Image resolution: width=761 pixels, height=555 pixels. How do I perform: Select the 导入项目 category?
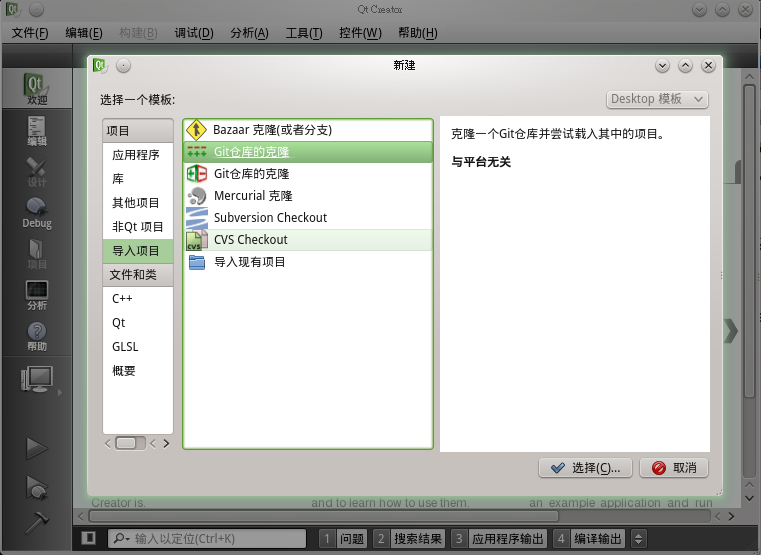138,251
